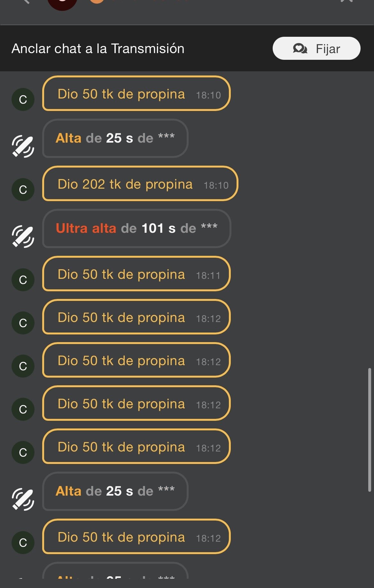Tap the C avatar beside the 202 tk tip
The image size is (374, 588).
point(23,190)
